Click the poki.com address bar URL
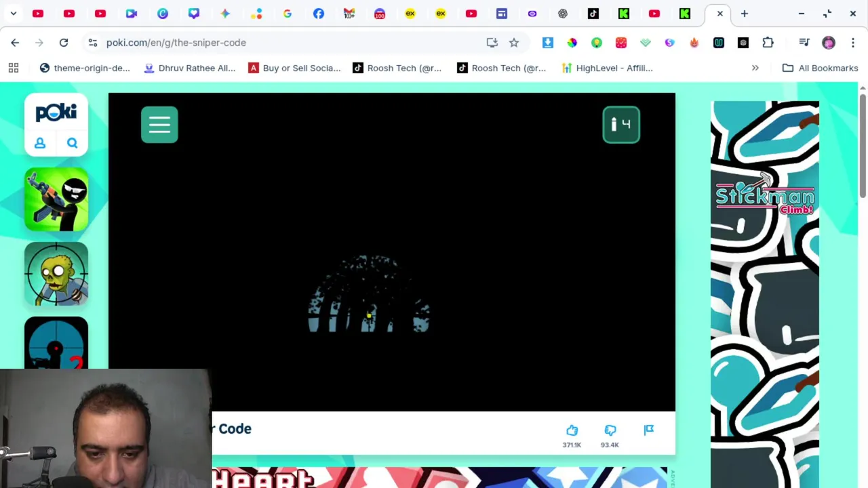 176,43
